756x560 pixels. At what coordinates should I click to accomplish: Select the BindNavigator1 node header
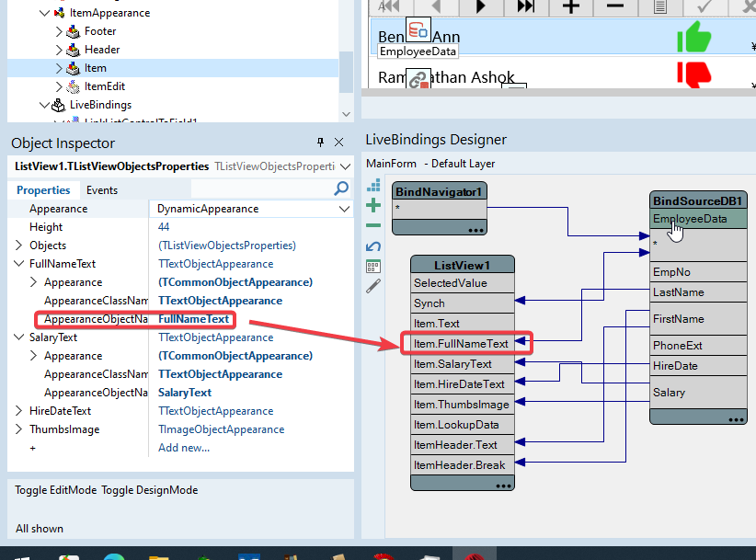(x=440, y=191)
